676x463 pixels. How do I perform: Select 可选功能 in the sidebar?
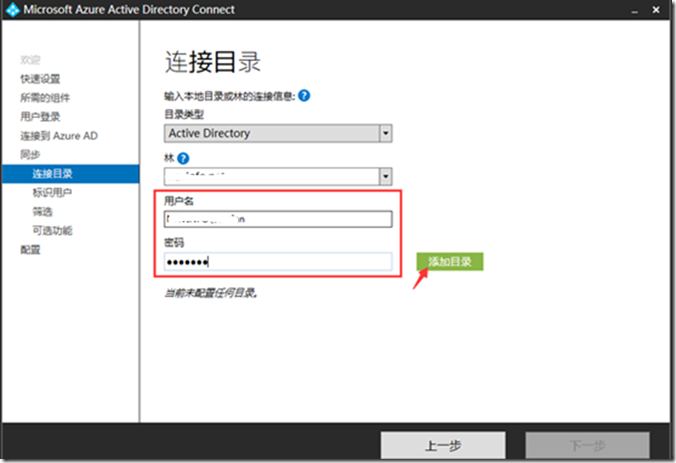(52, 231)
